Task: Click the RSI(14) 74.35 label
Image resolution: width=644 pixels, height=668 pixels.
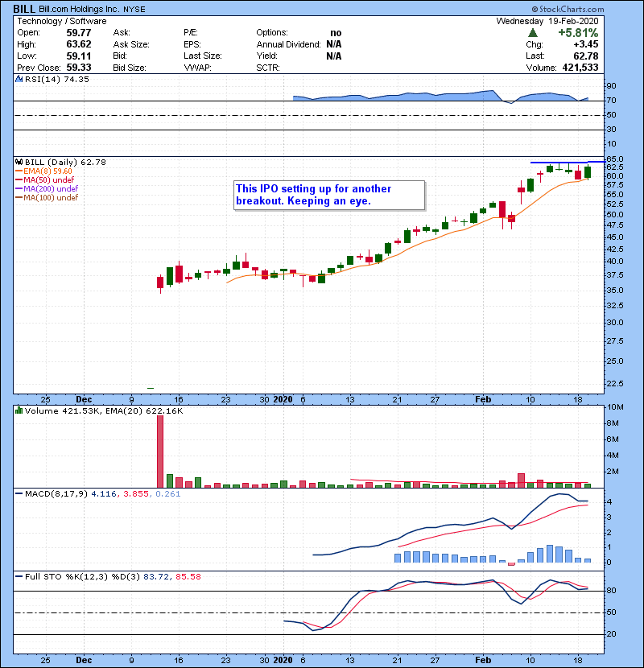Action: tap(56, 79)
